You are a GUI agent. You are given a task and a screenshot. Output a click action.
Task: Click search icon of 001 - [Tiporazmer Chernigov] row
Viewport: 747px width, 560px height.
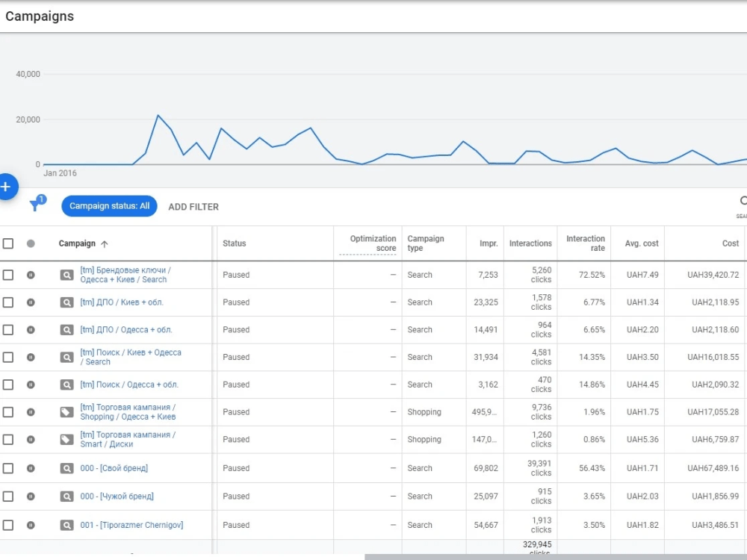pos(66,525)
